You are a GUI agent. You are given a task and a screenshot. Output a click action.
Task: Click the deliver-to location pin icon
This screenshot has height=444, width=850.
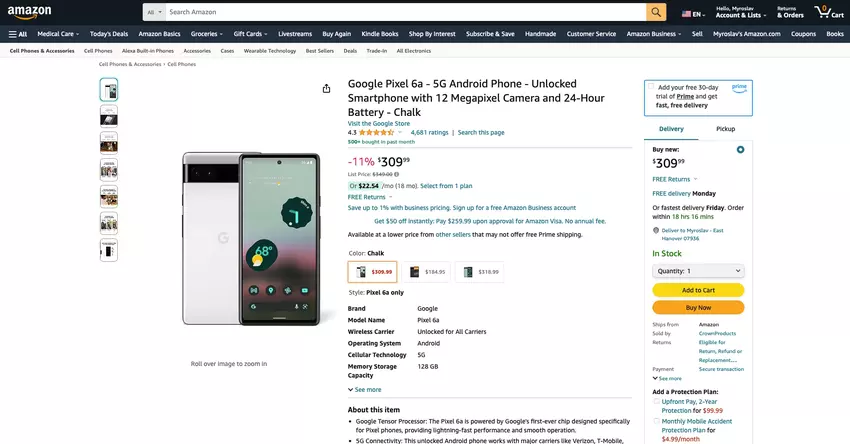coord(655,229)
